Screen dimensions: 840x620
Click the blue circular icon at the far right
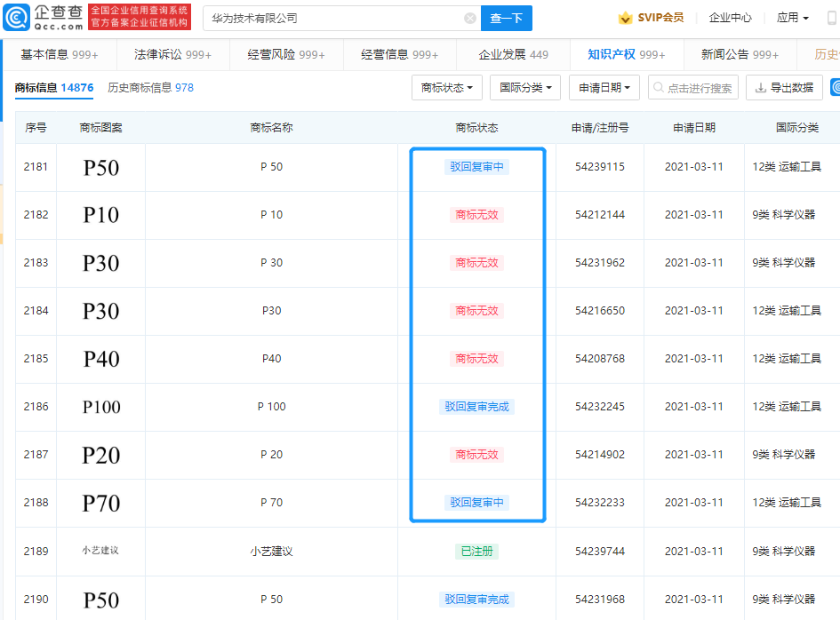click(x=831, y=88)
